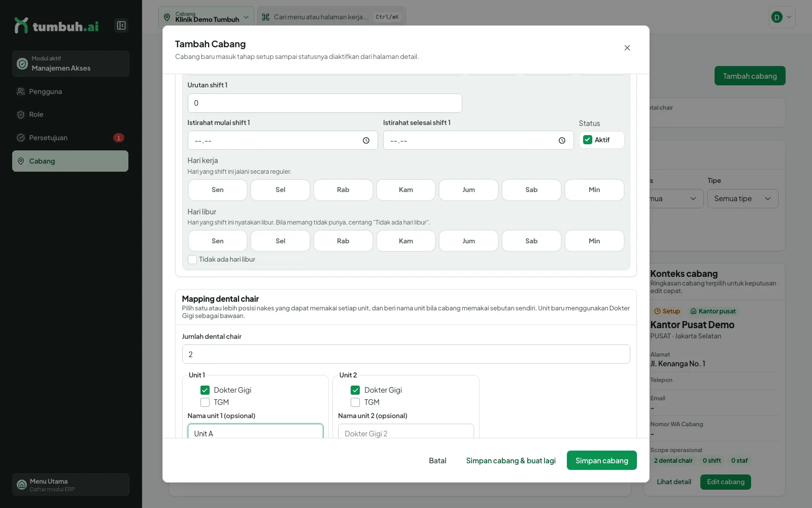Click Batal button
Image resolution: width=812 pixels, height=508 pixels.
coord(437,460)
